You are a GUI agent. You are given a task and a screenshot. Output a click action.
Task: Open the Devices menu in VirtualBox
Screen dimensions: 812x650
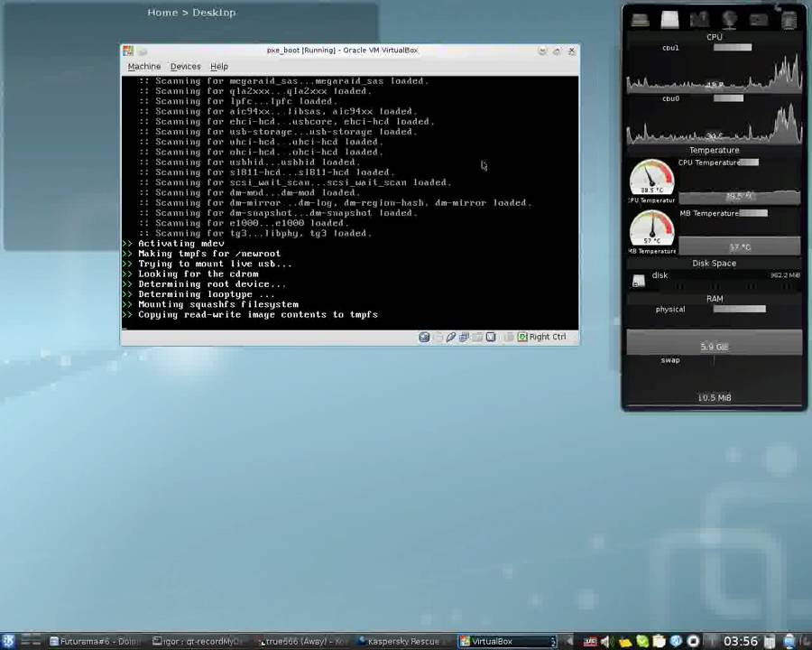185,66
